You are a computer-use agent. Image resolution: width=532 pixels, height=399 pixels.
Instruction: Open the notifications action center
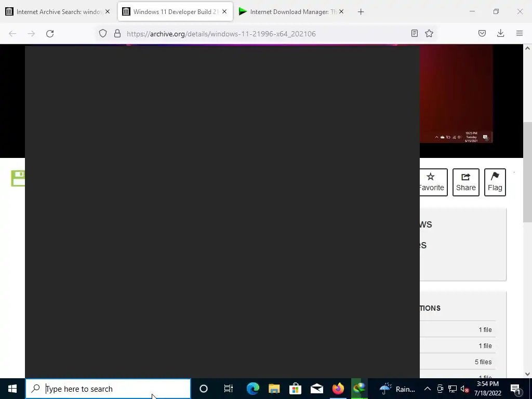[x=516, y=389]
